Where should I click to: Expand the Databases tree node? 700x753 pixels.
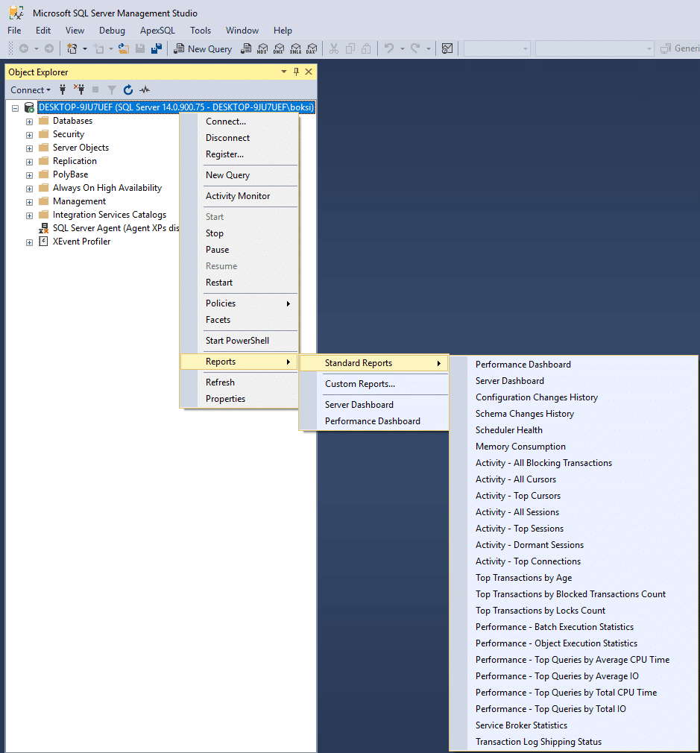30,122
